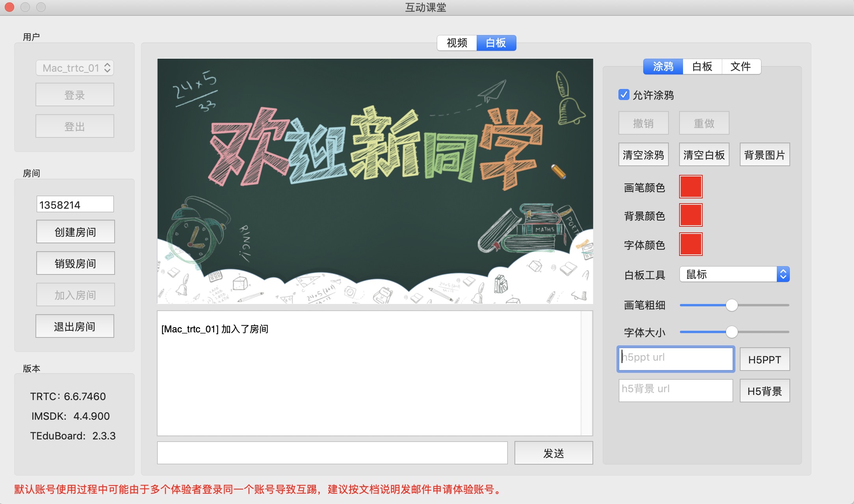Open the 画笔颜色 red color swatch
854x504 pixels.
691,187
